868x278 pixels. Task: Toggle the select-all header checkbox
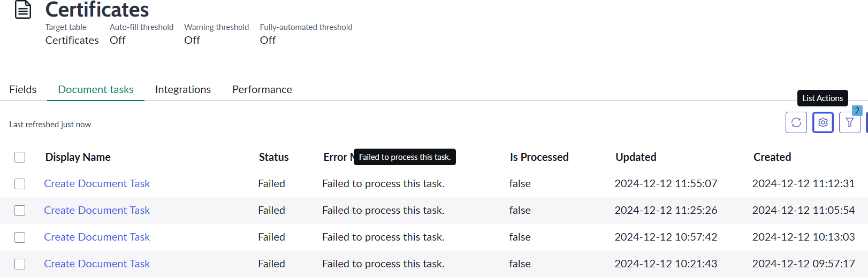point(20,157)
